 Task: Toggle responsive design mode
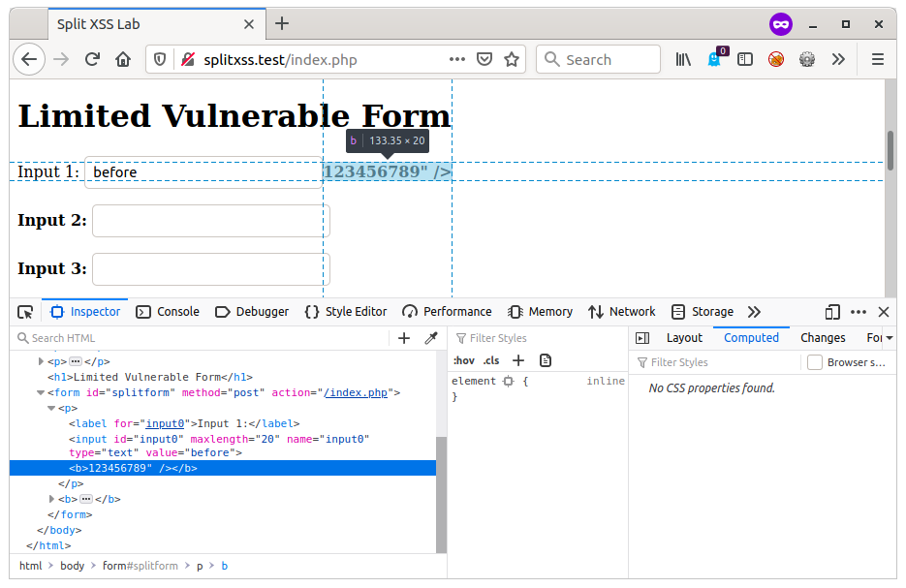pyautogui.click(x=832, y=312)
